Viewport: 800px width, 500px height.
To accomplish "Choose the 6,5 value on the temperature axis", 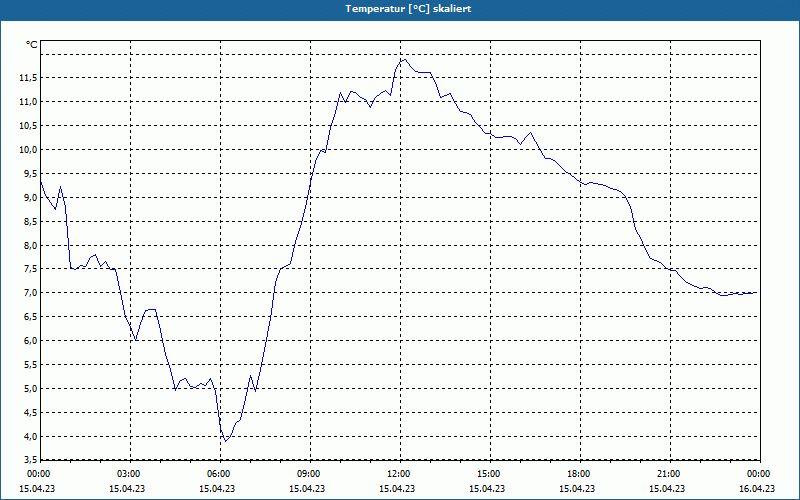I will [31, 317].
